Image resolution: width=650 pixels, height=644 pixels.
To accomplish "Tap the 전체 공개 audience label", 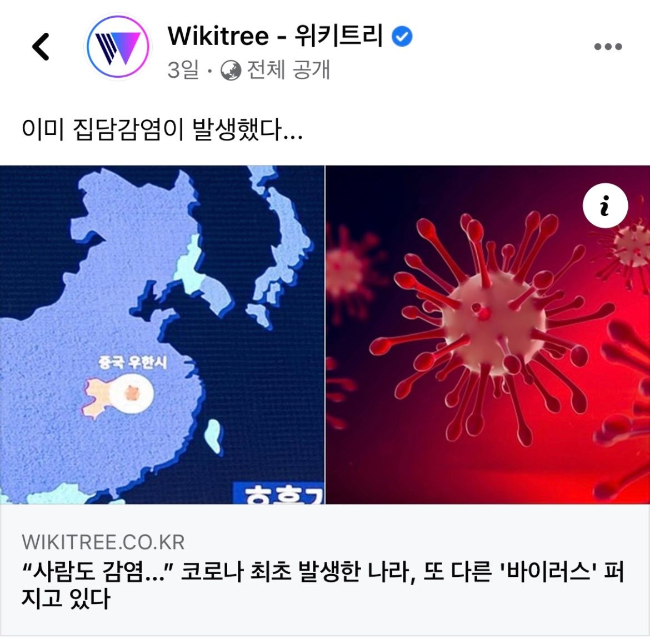I will [x=288, y=69].
